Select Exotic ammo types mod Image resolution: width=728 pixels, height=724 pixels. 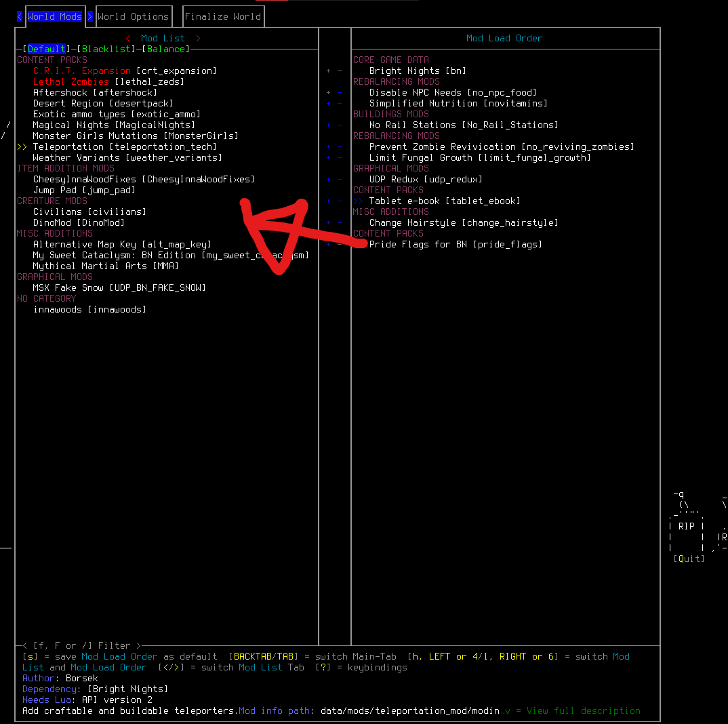117,115
